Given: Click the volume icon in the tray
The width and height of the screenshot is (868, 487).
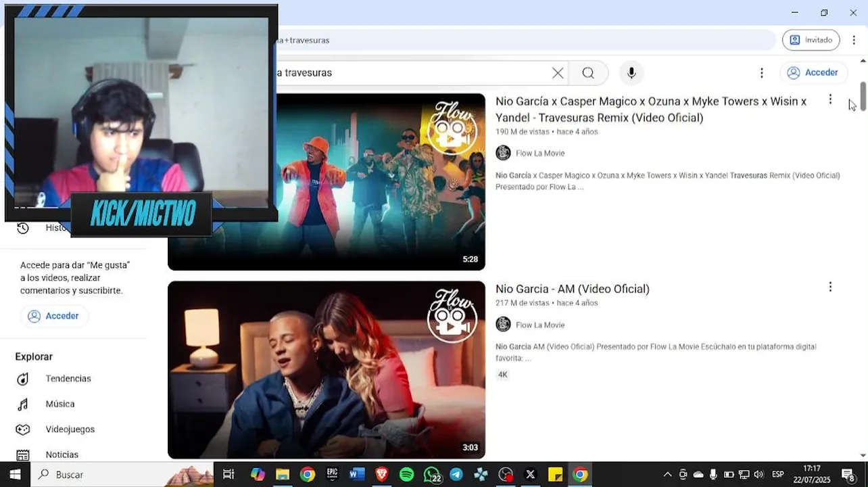Looking at the screenshot, I should point(758,474).
